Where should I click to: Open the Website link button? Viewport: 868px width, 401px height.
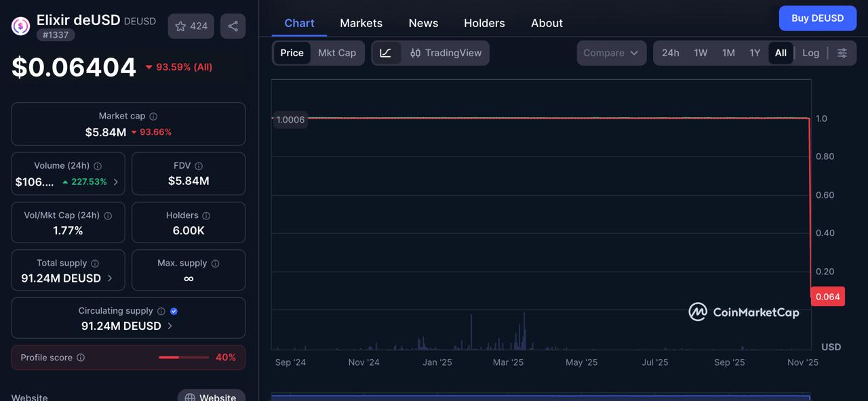210,396
